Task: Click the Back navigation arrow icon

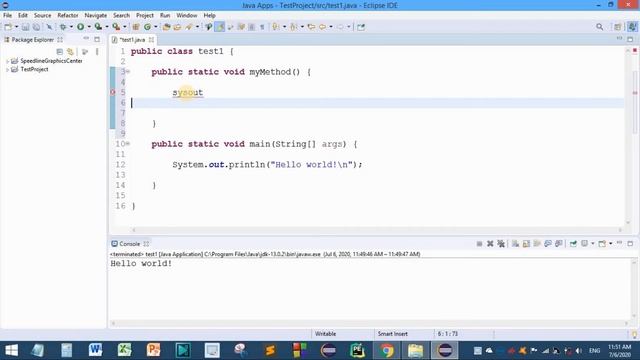Action: click(x=323, y=27)
